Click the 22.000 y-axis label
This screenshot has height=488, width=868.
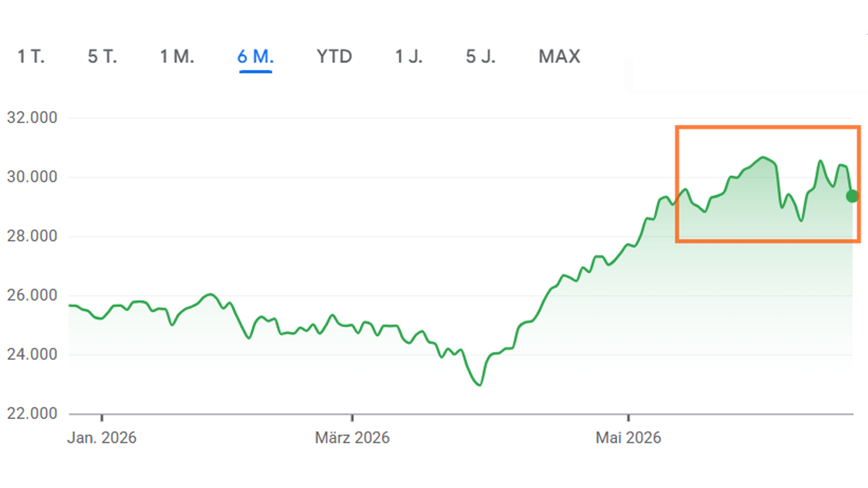point(32,414)
